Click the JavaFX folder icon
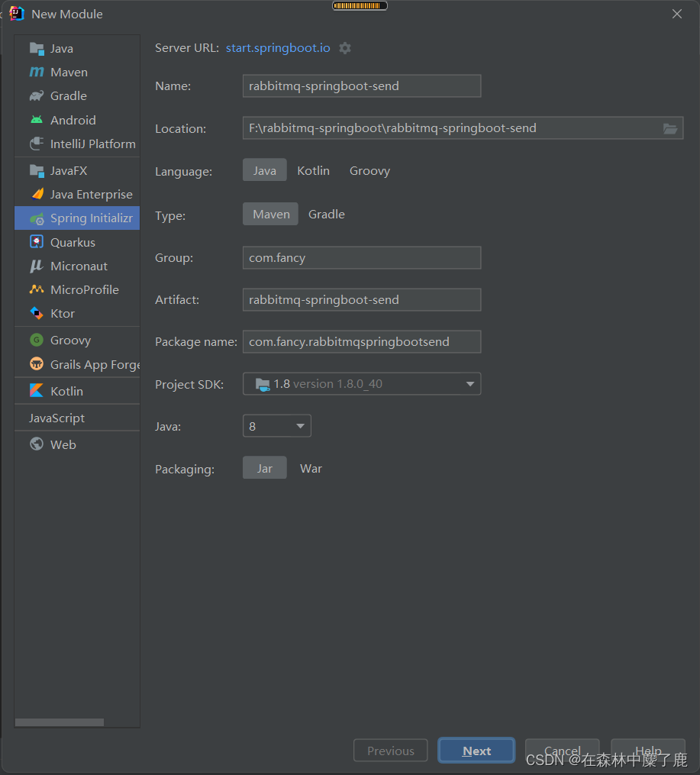 [x=37, y=170]
